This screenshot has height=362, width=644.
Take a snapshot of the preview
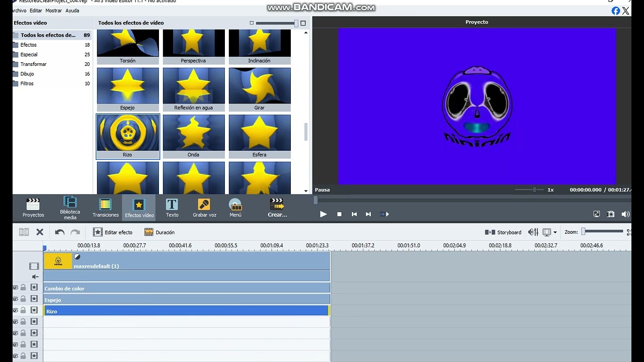point(611,214)
